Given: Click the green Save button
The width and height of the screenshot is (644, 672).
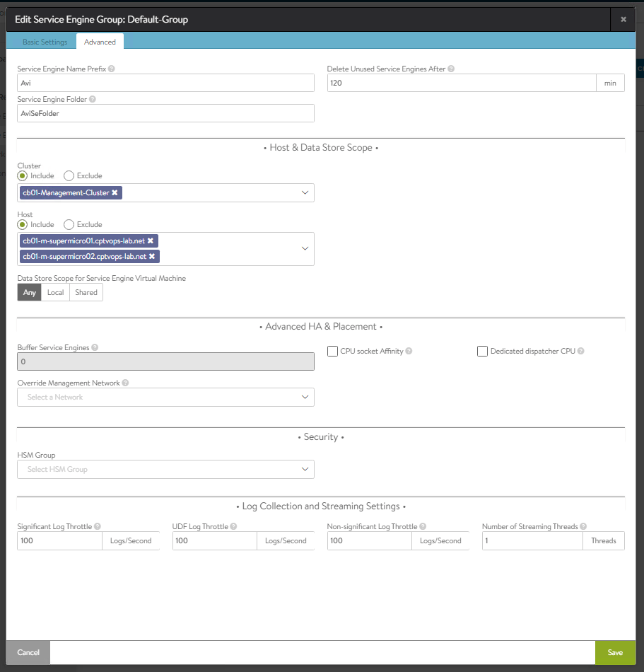Looking at the screenshot, I should tap(615, 652).
